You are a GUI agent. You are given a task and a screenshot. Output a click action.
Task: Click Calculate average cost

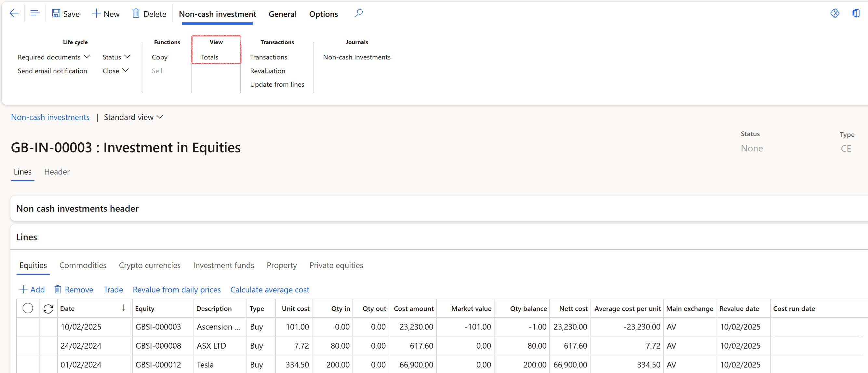pyautogui.click(x=270, y=289)
